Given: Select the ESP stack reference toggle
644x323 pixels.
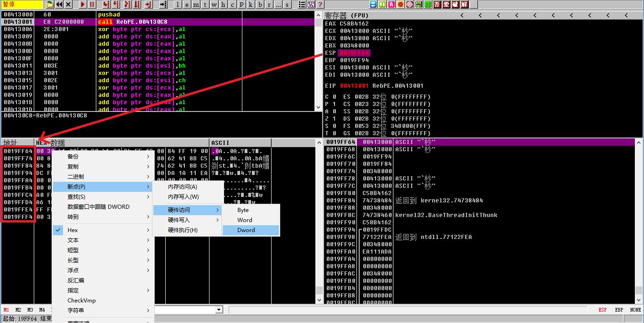Looking at the screenshot, I should [x=602, y=310].
